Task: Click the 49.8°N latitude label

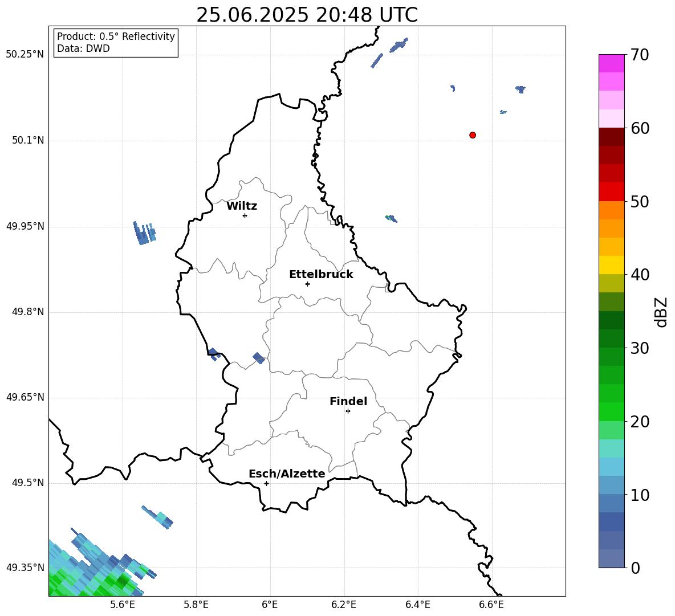Action: [28, 312]
